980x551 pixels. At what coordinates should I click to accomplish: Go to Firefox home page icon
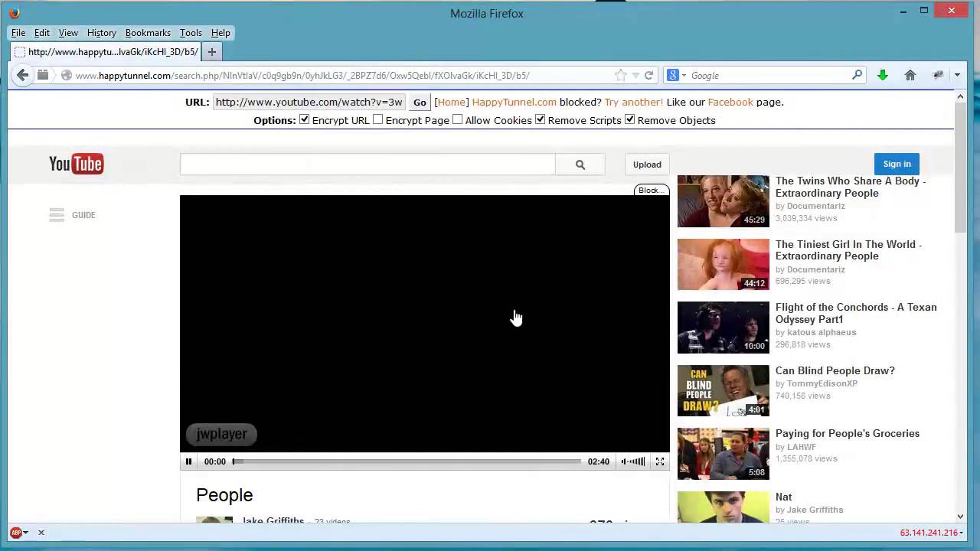910,75
